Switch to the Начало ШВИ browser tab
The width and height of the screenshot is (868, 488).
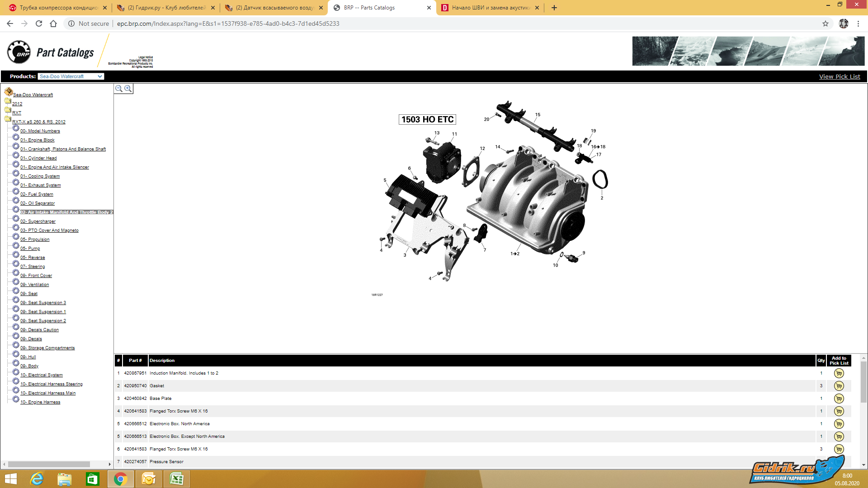491,8
